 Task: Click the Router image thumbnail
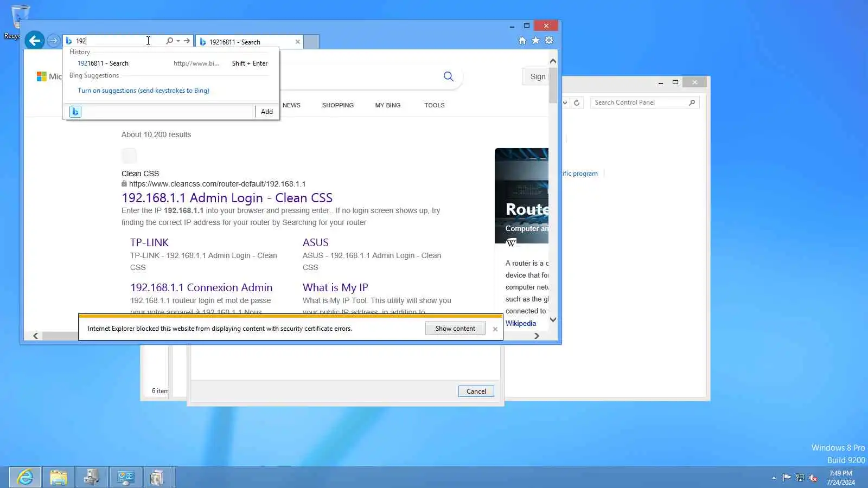522,196
